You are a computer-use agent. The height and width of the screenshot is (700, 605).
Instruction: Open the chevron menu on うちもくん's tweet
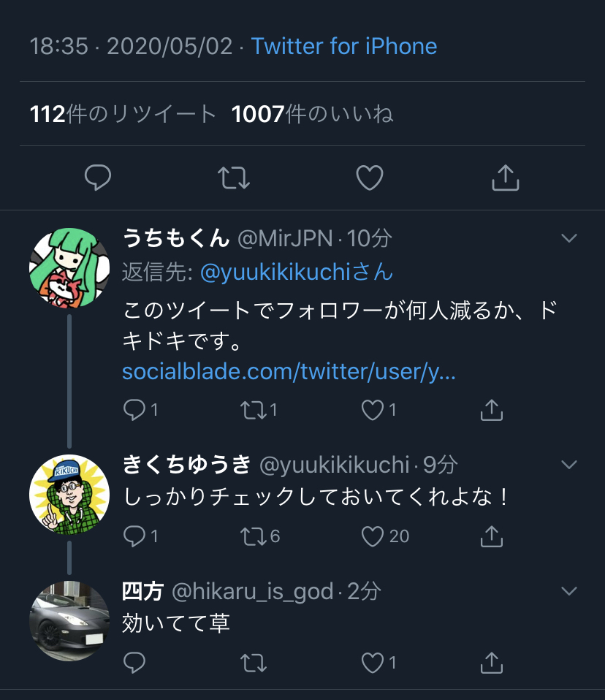[x=569, y=238]
